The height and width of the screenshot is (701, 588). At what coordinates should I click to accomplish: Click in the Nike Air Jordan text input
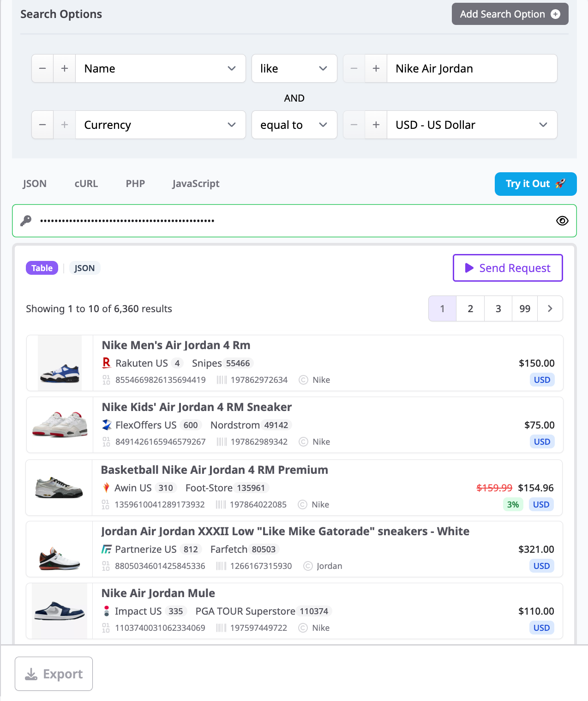pos(472,68)
